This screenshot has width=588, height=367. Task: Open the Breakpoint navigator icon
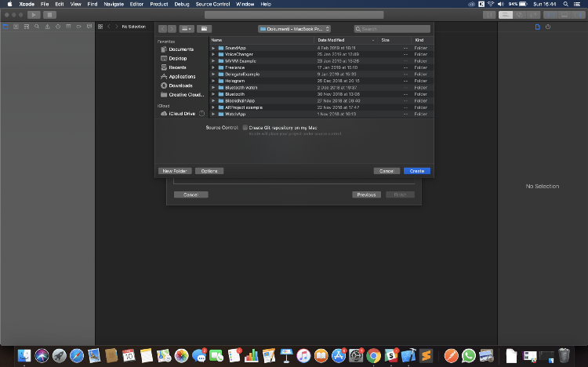coord(78,27)
